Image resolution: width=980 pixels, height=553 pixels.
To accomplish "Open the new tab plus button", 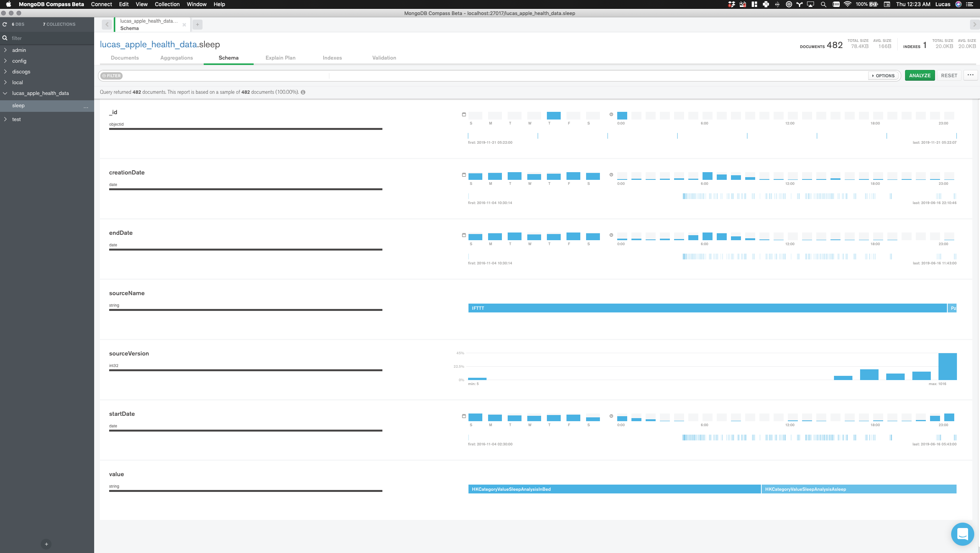I will pyautogui.click(x=198, y=25).
